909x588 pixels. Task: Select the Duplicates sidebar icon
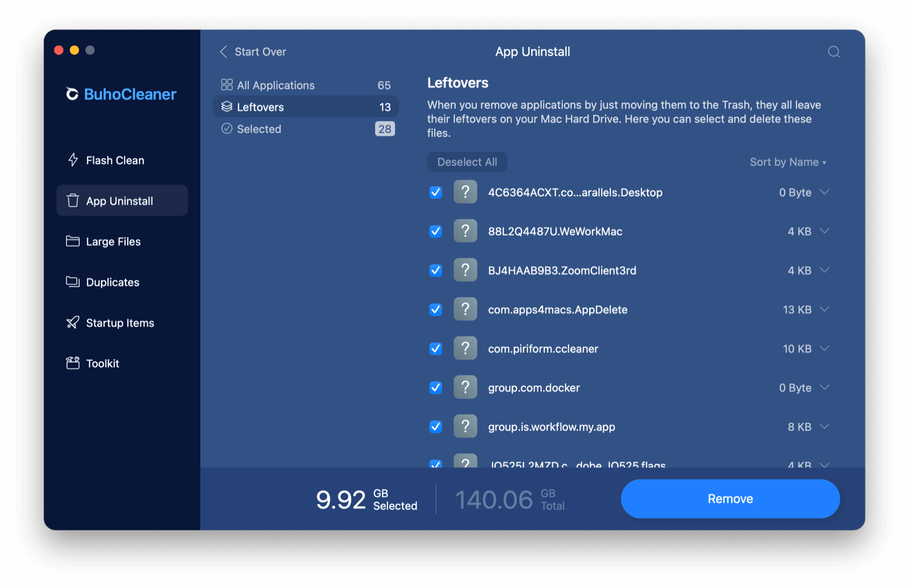(72, 282)
